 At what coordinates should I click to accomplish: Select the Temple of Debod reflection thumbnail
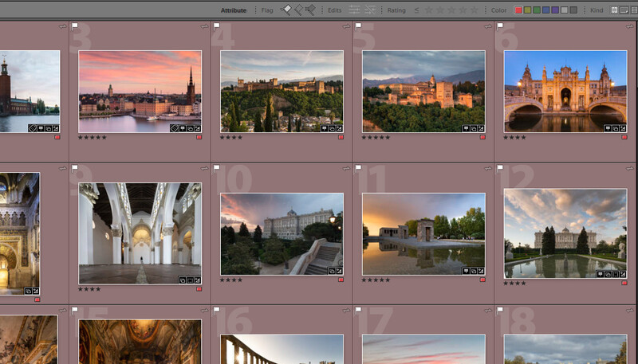coord(423,234)
